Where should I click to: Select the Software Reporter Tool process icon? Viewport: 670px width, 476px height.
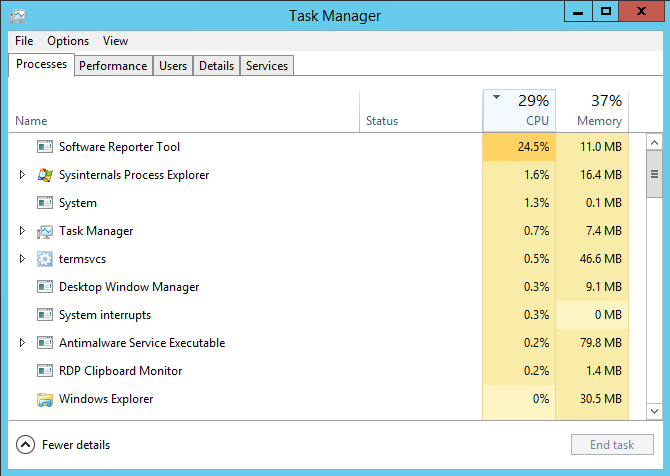coord(45,147)
